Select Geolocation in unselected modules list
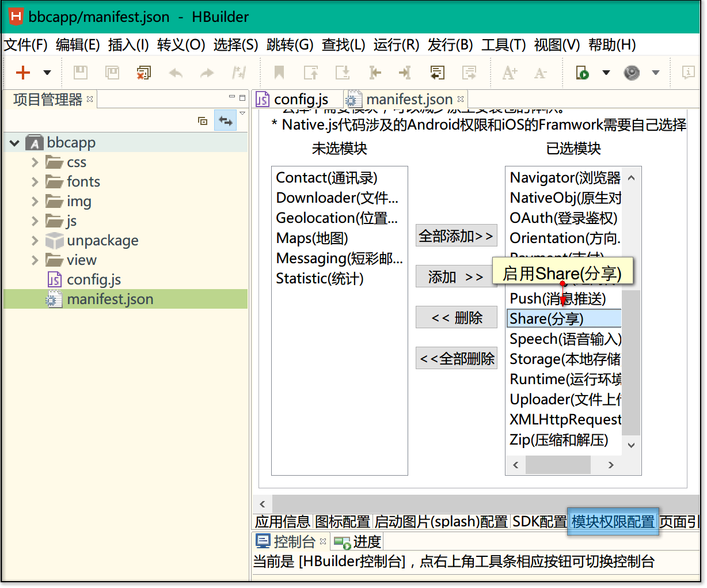The width and height of the screenshot is (707, 588). point(337,218)
